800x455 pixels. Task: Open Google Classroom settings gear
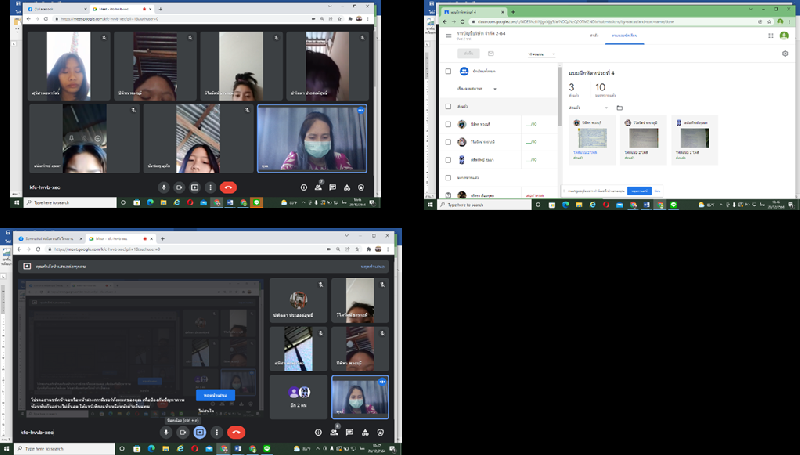point(784,53)
